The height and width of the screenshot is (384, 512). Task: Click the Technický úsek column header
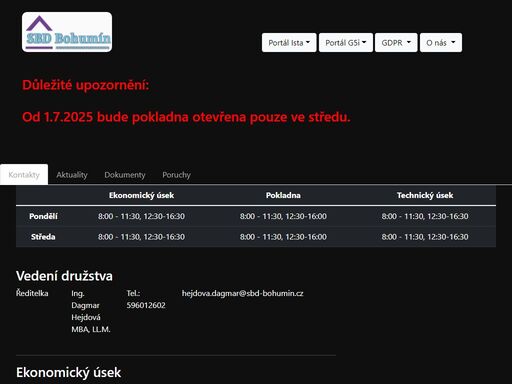(x=425, y=195)
